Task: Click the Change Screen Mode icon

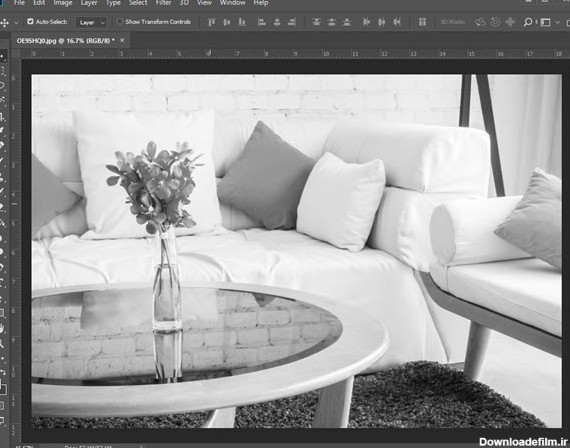Action: [x=2, y=421]
